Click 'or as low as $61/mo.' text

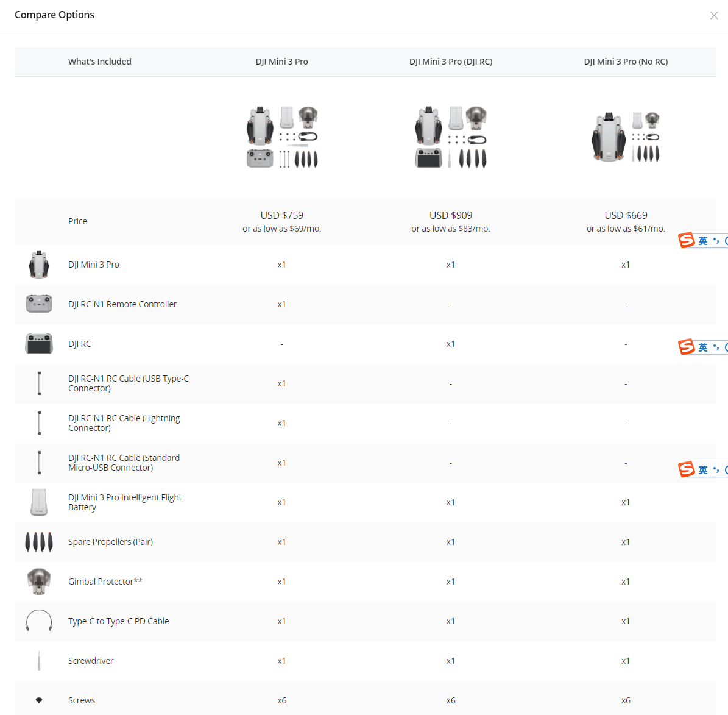coord(626,229)
